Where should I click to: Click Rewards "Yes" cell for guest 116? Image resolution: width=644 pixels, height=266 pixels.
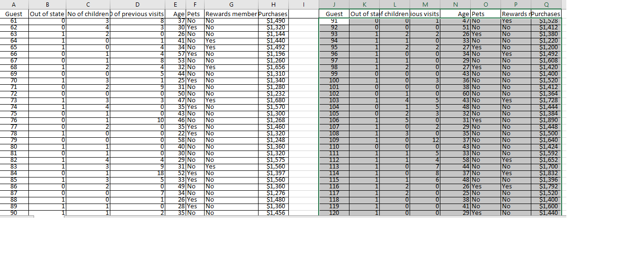516,186
